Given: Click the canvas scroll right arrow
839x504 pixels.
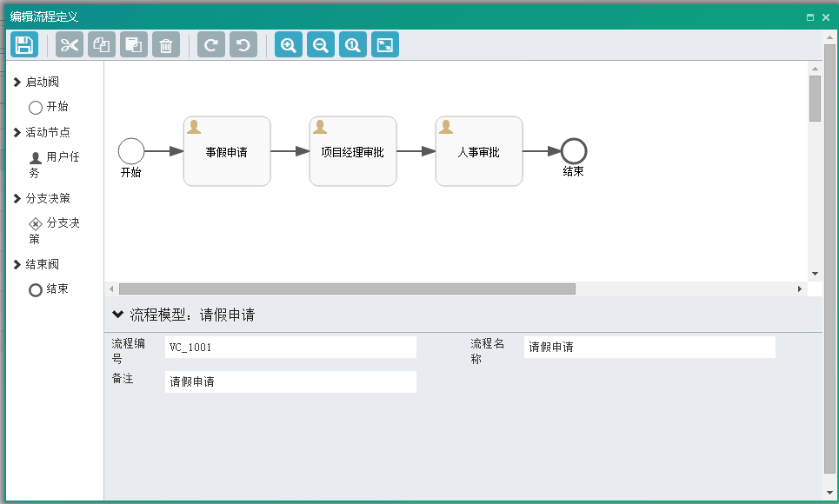Looking at the screenshot, I should (x=799, y=288).
